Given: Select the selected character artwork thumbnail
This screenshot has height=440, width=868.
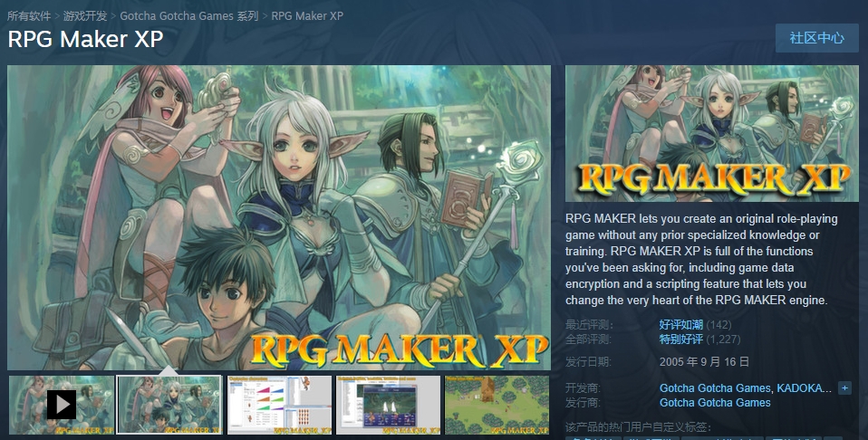Looking at the screenshot, I should pos(169,405).
